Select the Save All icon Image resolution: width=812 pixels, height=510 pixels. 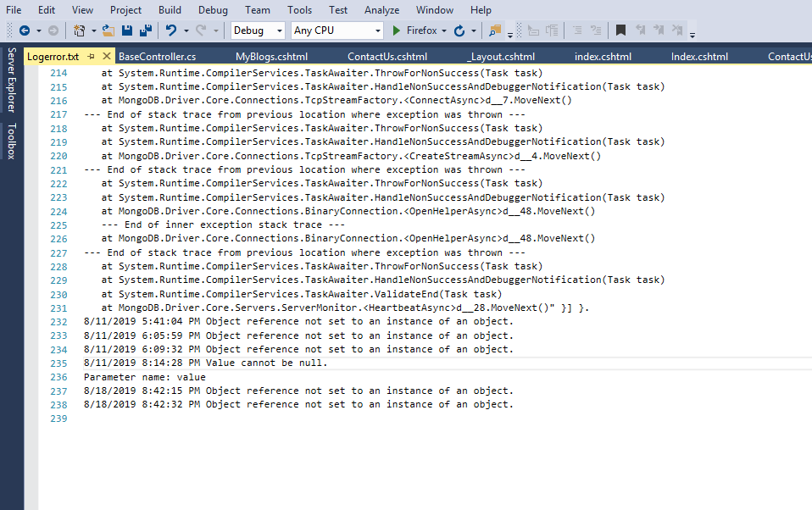(144, 30)
